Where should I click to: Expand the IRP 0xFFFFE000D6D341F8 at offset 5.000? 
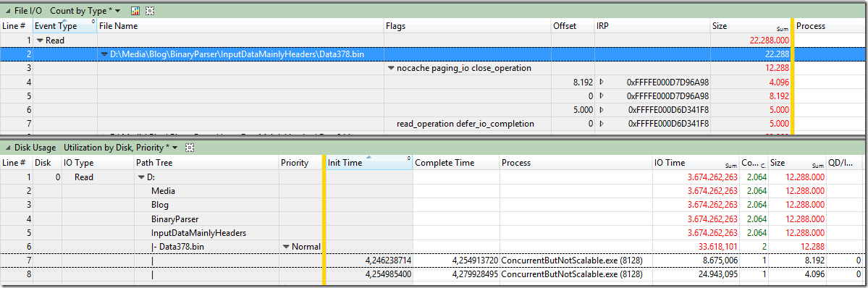click(602, 110)
